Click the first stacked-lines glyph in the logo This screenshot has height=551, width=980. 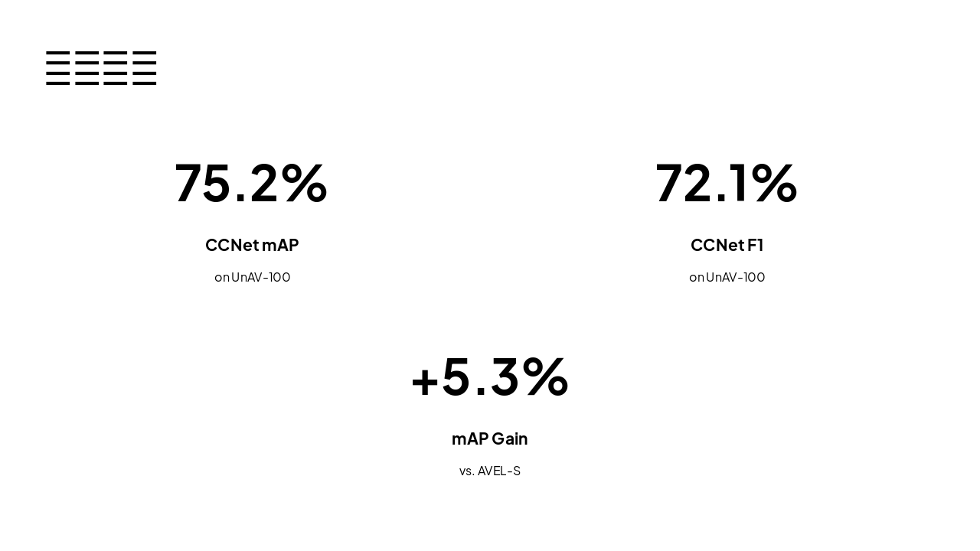tap(58, 68)
